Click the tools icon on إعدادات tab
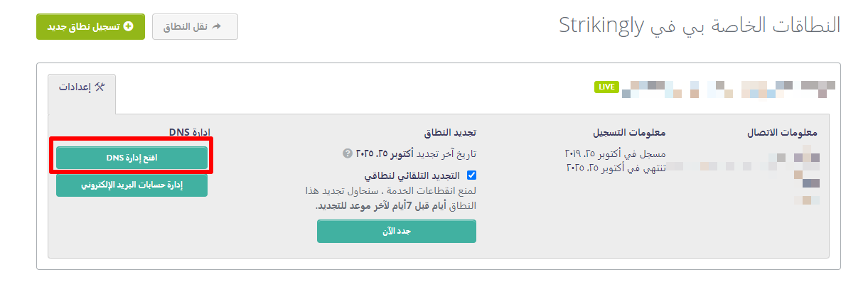The width and height of the screenshot is (868, 282). (100, 87)
